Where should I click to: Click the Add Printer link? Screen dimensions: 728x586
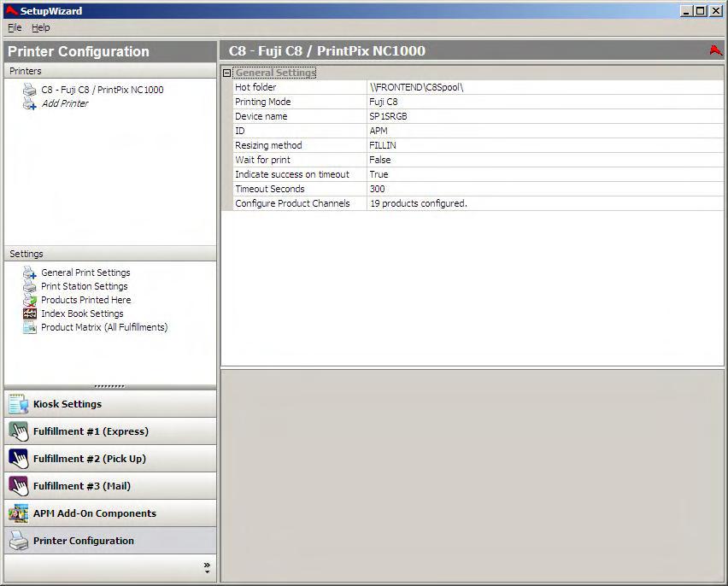pyautogui.click(x=65, y=103)
